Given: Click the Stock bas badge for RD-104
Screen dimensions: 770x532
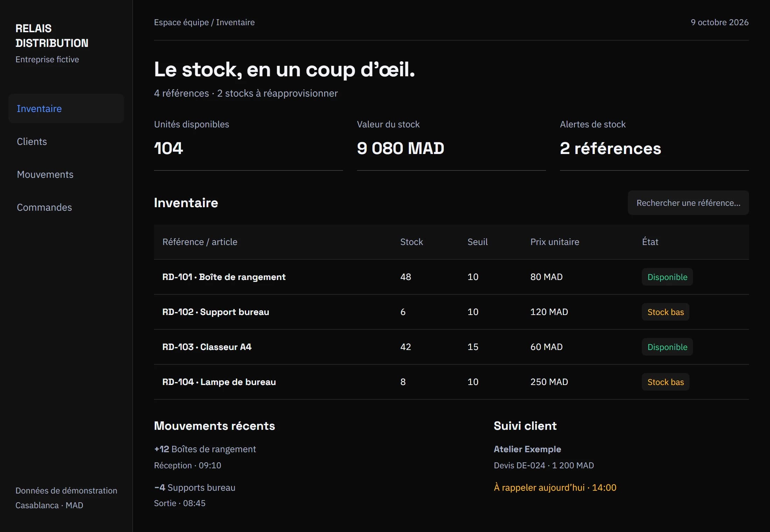Looking at the screenshot, I should [665, 382].
